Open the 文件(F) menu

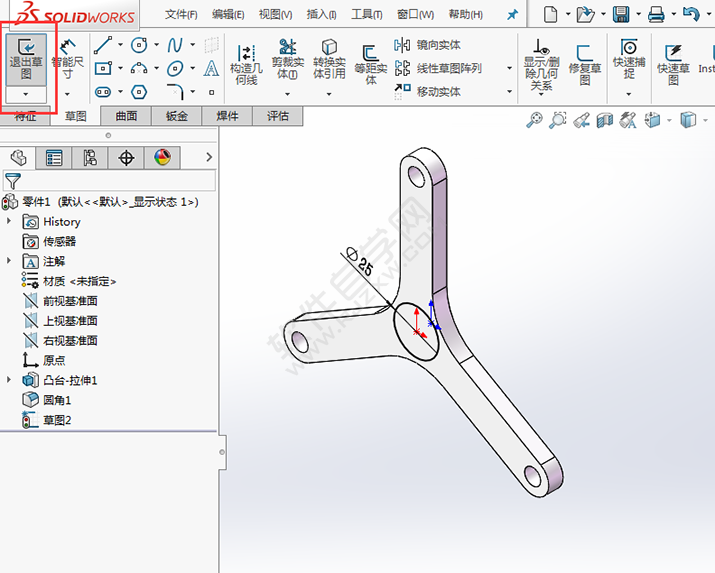pos(181,15)
